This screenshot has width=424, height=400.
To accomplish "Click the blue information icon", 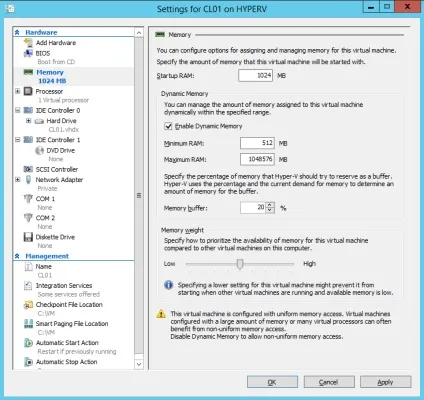I will tap(169, 285).
